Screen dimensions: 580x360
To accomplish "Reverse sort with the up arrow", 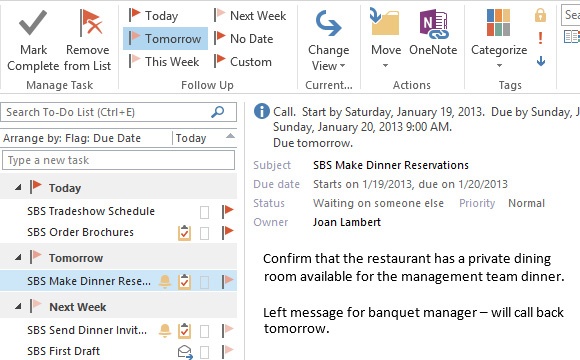I will 230,136.
